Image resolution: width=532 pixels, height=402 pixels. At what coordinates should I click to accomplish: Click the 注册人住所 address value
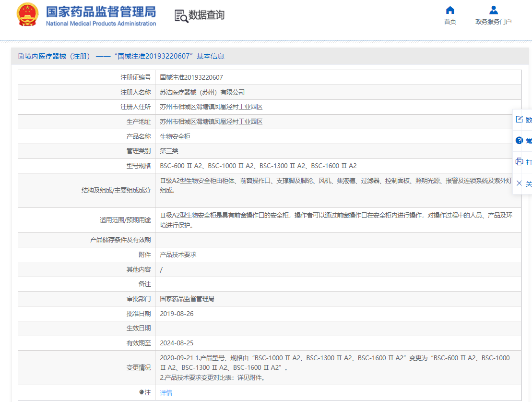coord(211,107)
